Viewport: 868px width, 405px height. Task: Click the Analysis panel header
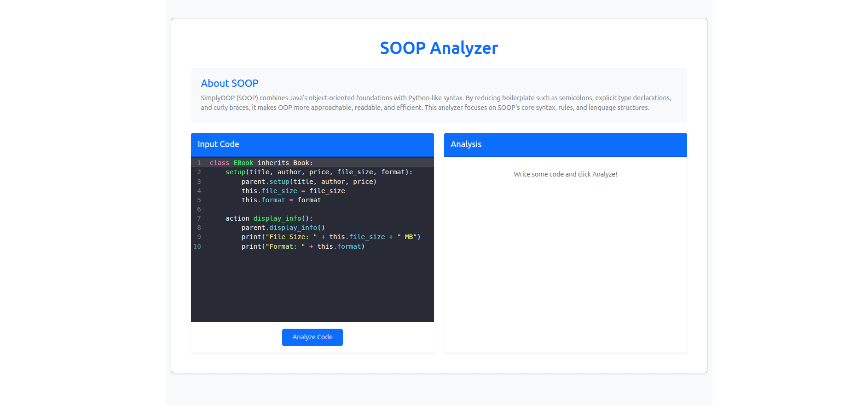[565, 144]
